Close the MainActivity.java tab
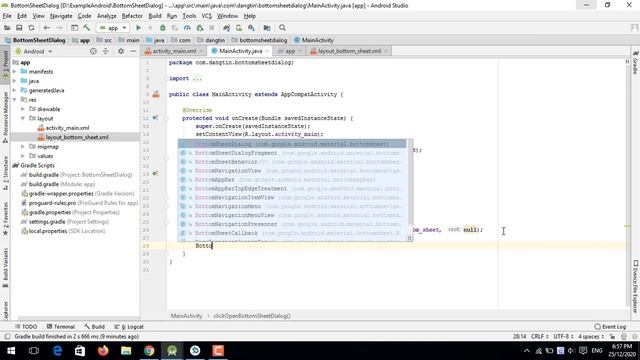Screen dimensions: 640x360 (x=267, y=51)
